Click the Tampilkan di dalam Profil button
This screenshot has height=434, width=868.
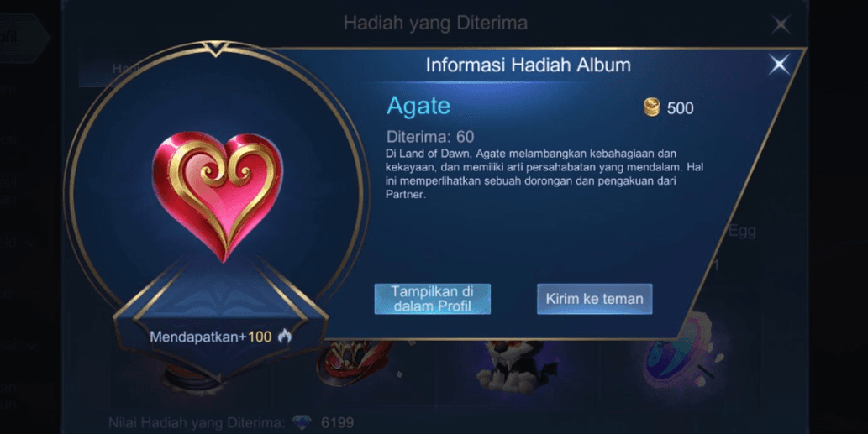(x=433, y=299)
